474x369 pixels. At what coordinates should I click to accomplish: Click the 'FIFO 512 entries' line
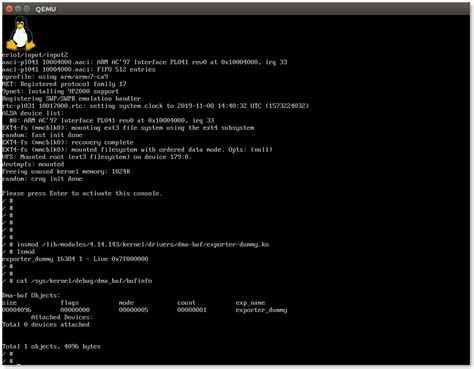click(79, 69)
